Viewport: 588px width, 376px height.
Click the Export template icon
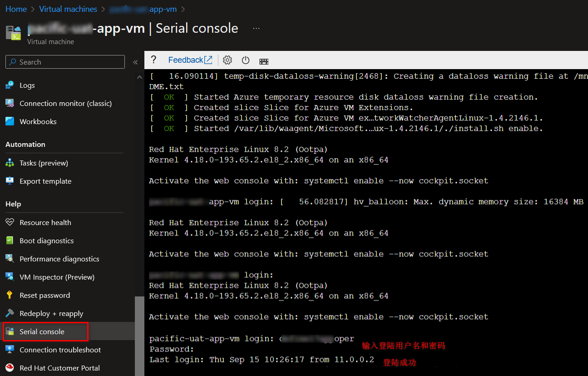[x=10, y=181]
